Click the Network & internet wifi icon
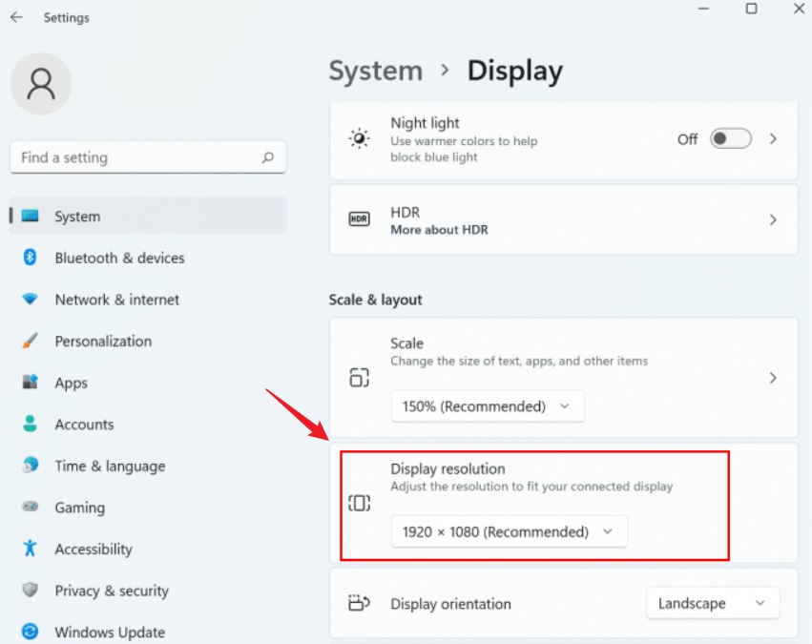 [30, 300]
